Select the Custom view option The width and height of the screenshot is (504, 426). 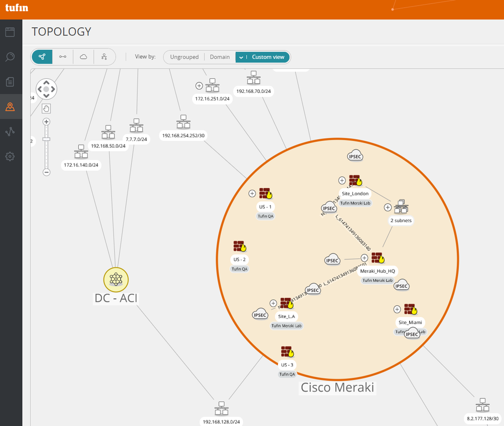tap(268, 57)
